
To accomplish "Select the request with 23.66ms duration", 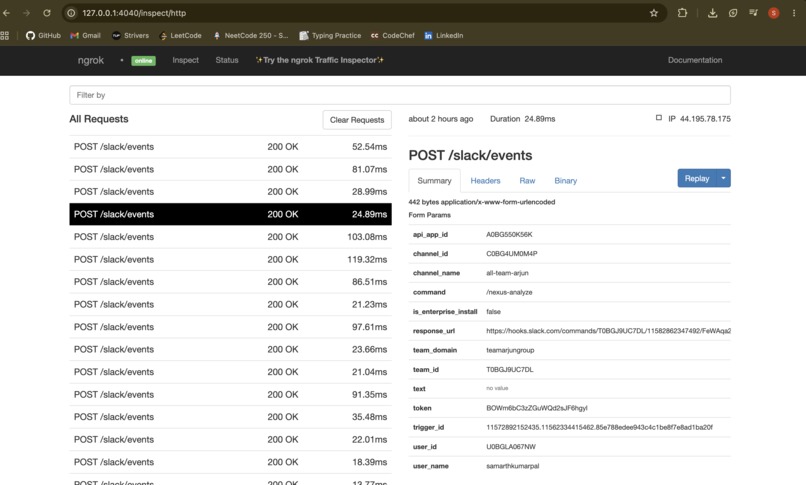I will pos(230,349).
